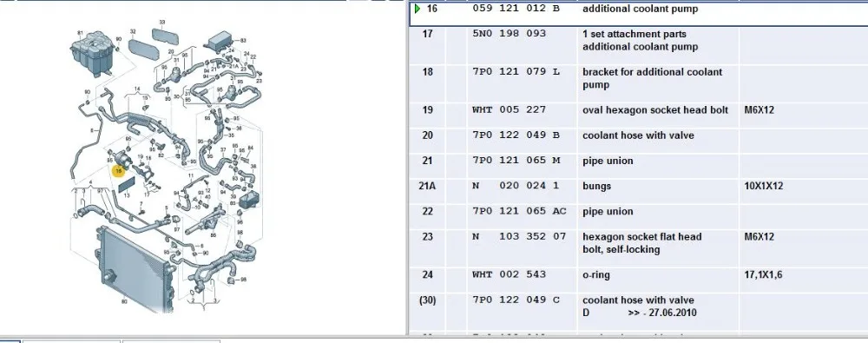Select part number 5N0 198 093
Viewport: 868px width, 343px height.
pos(509,34)
